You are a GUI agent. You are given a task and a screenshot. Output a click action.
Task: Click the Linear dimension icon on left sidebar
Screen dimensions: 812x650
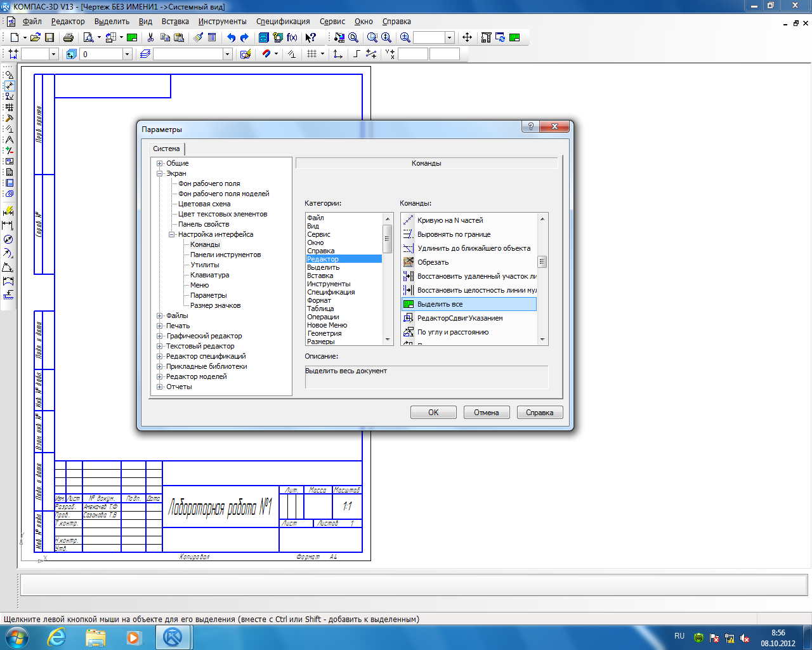(8, 225)
